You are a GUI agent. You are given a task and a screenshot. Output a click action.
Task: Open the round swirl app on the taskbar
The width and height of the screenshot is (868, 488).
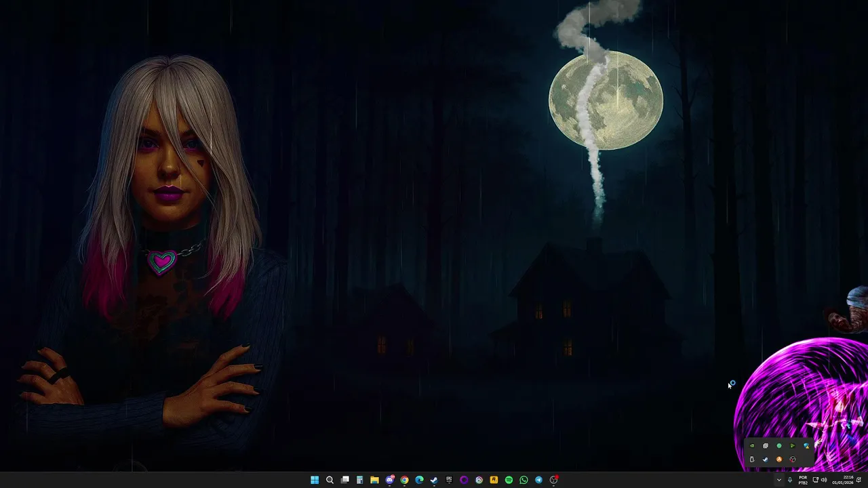479,480
